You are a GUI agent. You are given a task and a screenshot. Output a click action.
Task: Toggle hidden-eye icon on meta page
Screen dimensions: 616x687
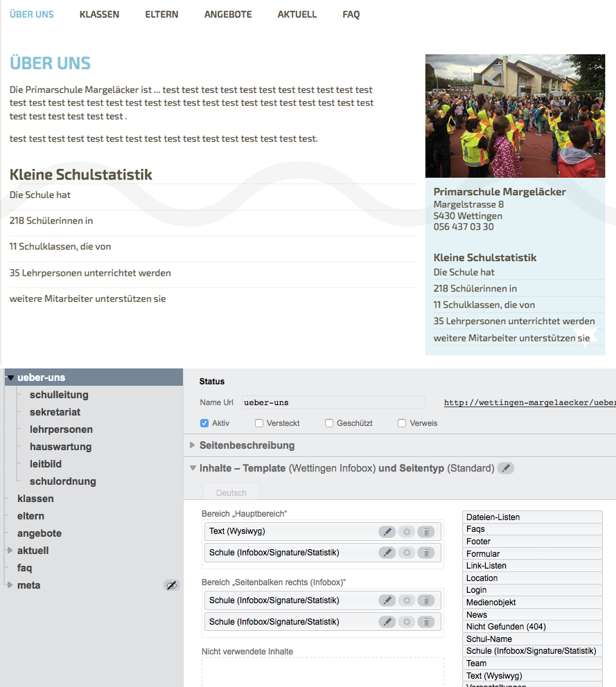171,585
